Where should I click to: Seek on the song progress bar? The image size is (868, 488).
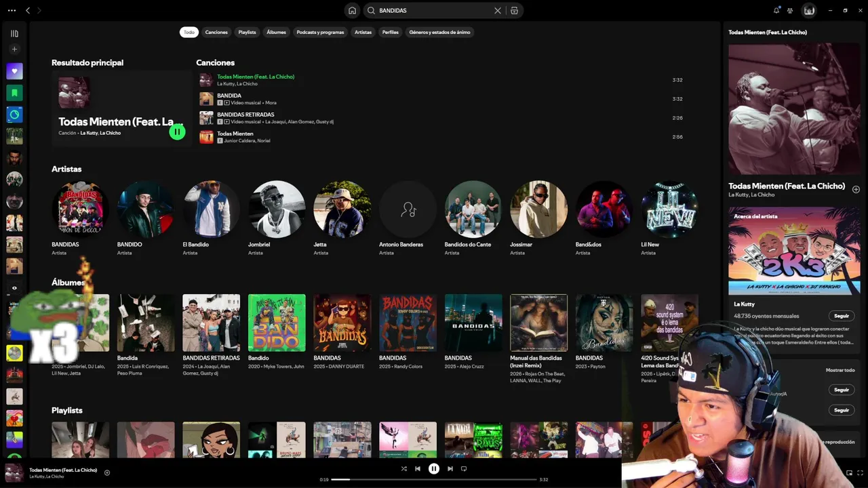tap(434, 479)
